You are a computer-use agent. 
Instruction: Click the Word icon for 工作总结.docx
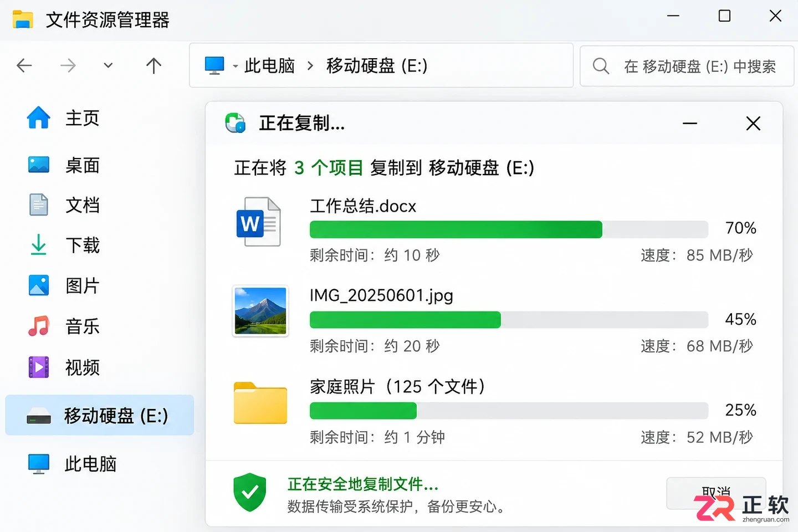(258, 222)
